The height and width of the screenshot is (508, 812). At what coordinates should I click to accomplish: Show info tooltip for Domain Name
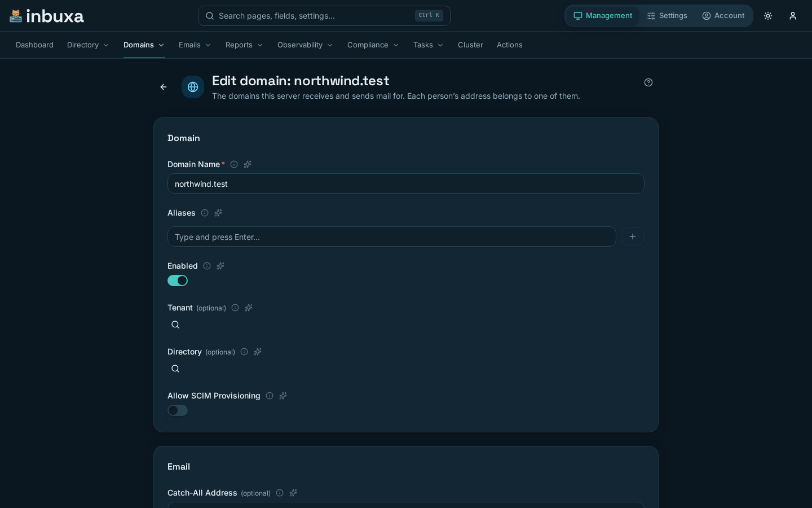234,164
